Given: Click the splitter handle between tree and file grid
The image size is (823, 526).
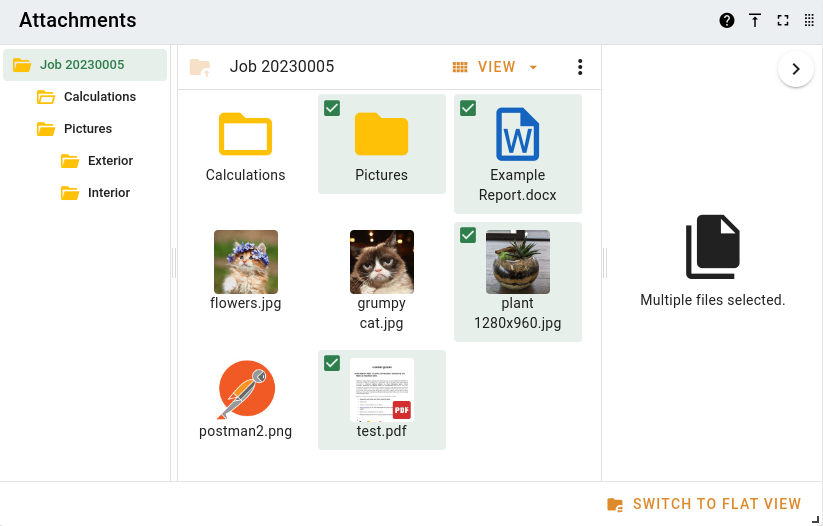Looking at the screenshot, I should [174, 263].
